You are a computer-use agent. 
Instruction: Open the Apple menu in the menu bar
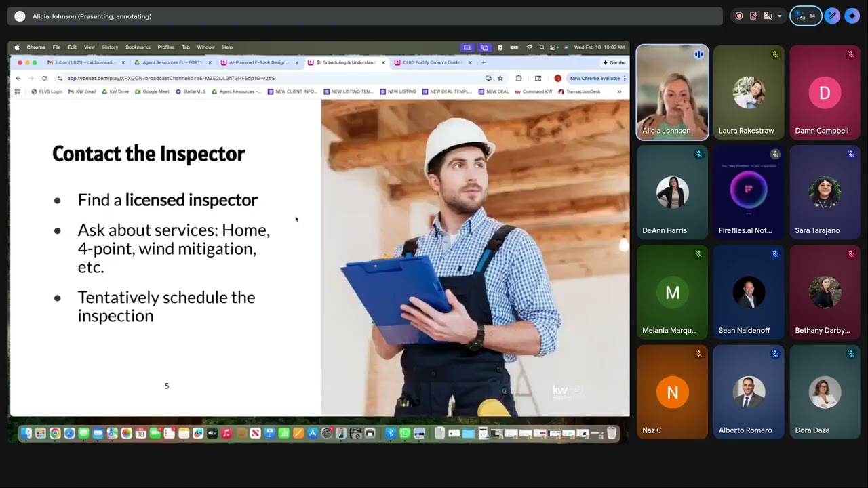17,47
